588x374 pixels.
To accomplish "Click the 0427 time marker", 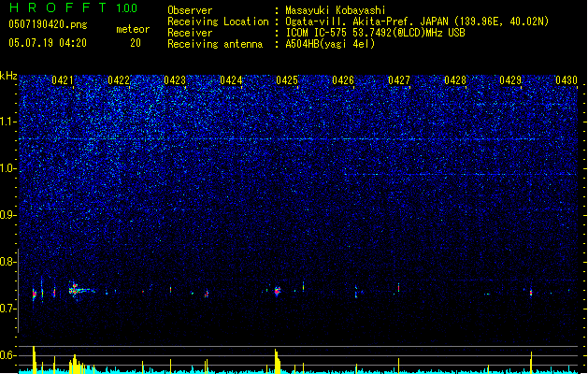I will [x=399, y=80].
